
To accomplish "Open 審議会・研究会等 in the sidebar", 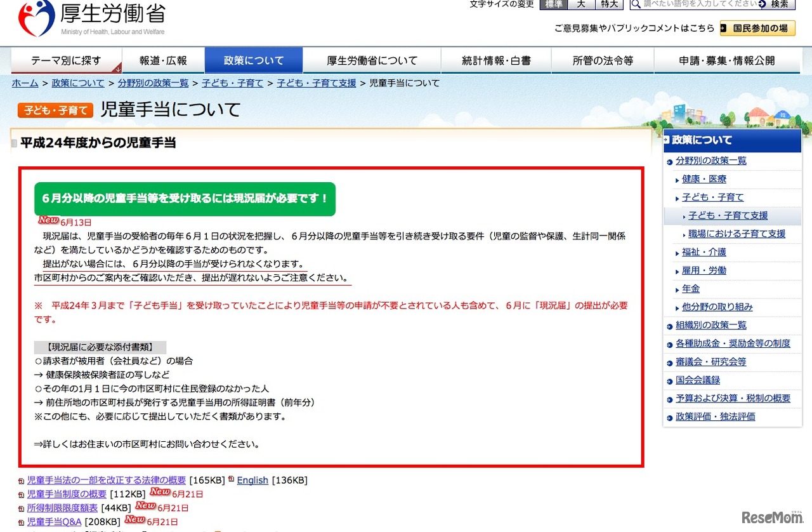I will (711, 362).
